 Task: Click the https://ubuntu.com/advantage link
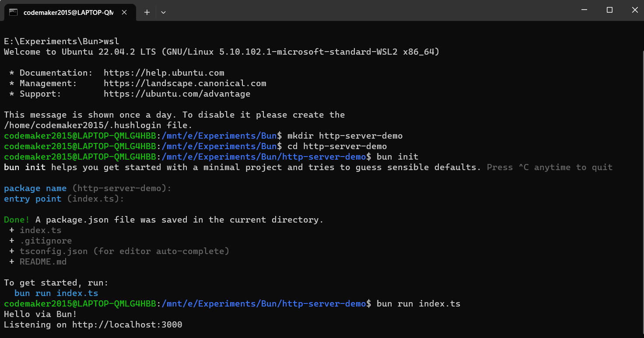(177, 94)
